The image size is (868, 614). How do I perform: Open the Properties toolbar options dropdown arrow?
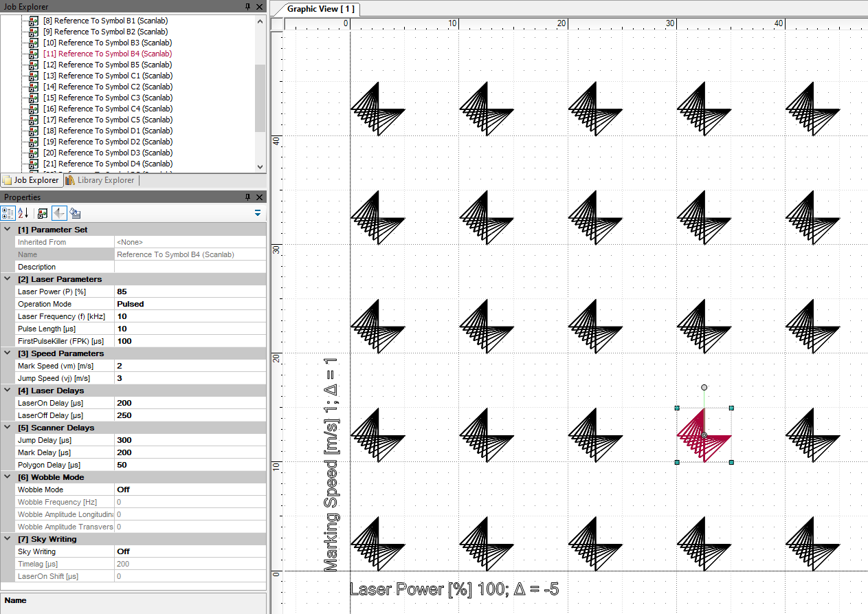pos(258,213)
